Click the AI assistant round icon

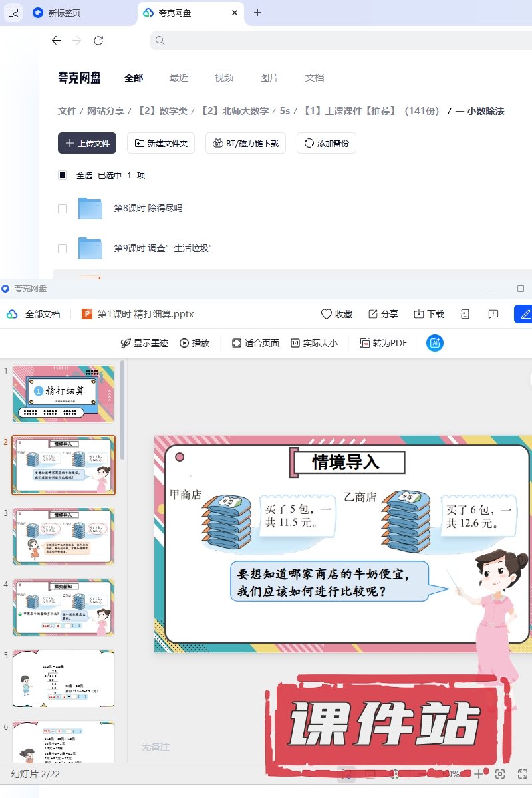[435, 343]
